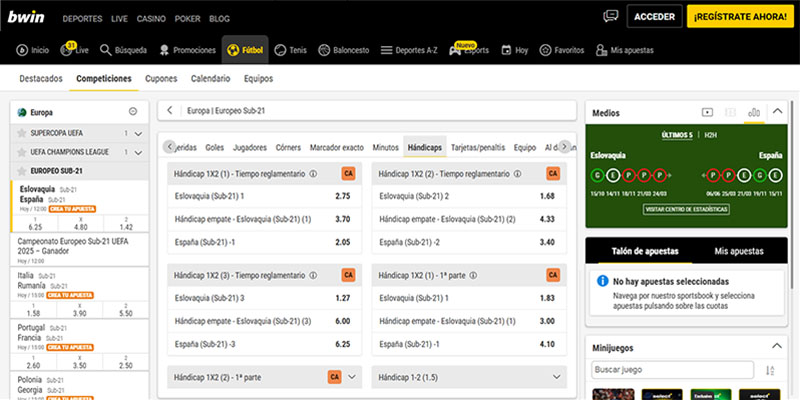Sort minijuegos alphabetically
The width and height of the screenshot is (800, 400).
coord(770,370)
